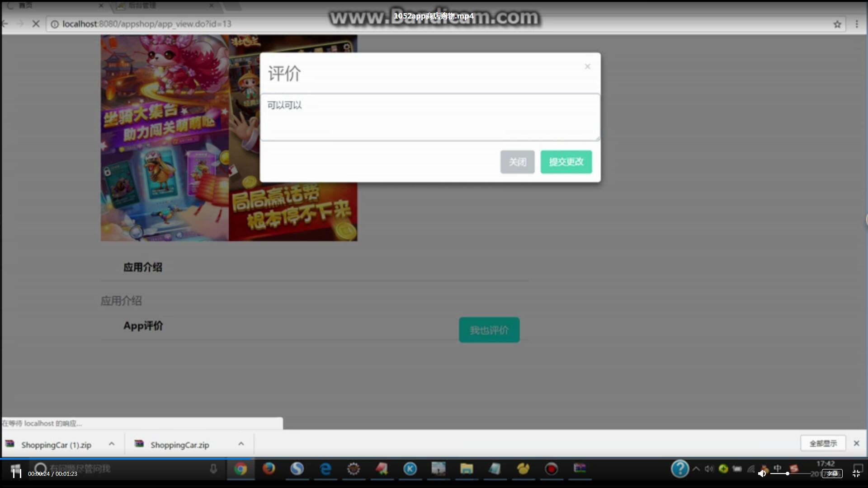The image size is (868, 488).
Task: Click the blue help question mark icon
Action: coord(680,469)
